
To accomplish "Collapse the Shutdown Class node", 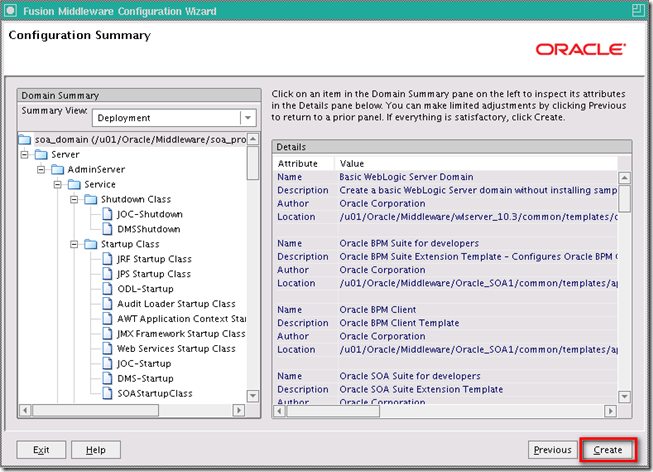I will tap(74, 200).
